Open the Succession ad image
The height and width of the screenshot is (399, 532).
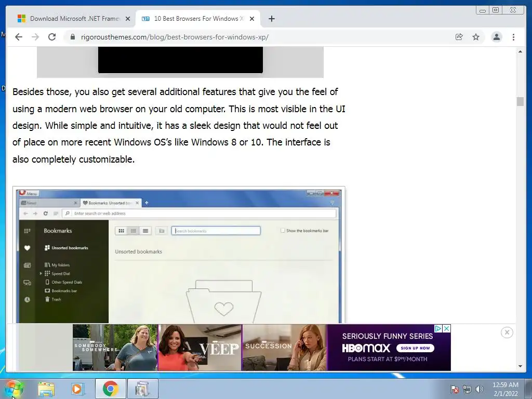(285, 348)
